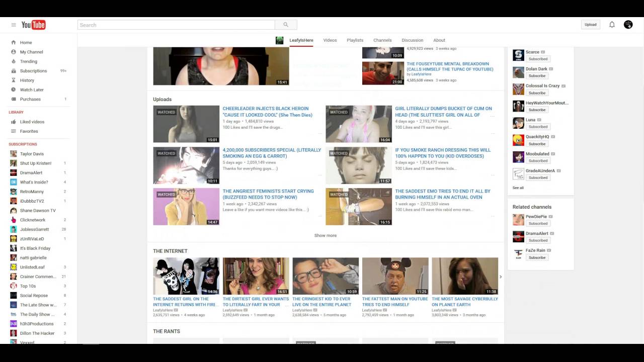Click the Trending flame icon
Image resolution: width=644 pixels, height=362 pixels.
tap(14, 61)
